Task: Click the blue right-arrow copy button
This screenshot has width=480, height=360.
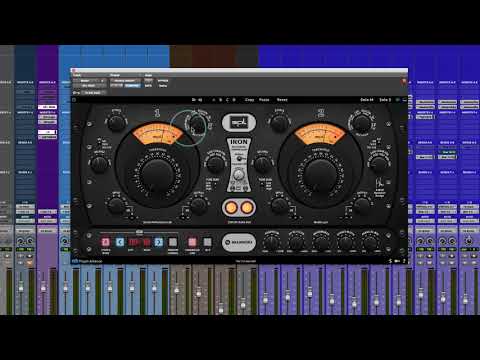Action: (159, 242)
